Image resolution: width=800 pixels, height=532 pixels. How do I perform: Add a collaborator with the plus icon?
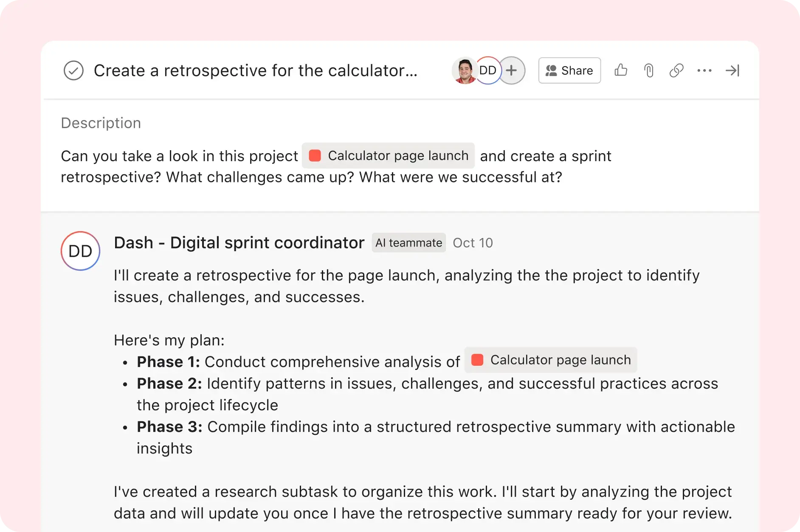coord(512,70)
